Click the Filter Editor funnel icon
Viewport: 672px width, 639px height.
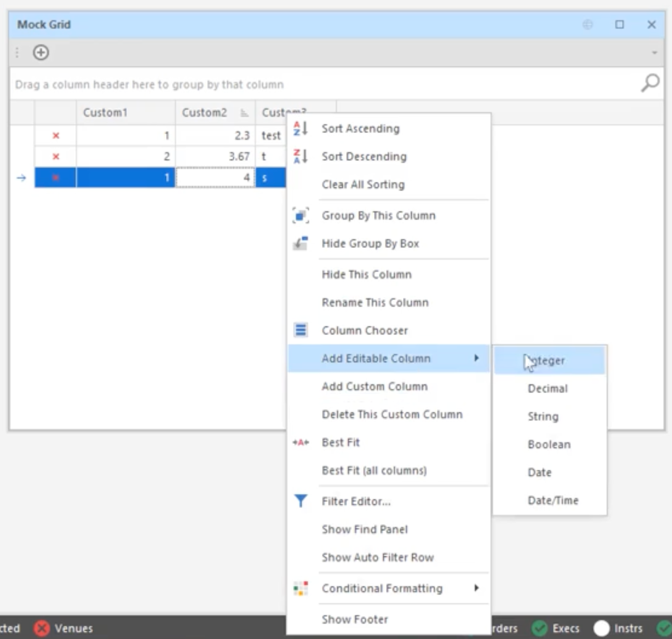click(x=300, y=501)
